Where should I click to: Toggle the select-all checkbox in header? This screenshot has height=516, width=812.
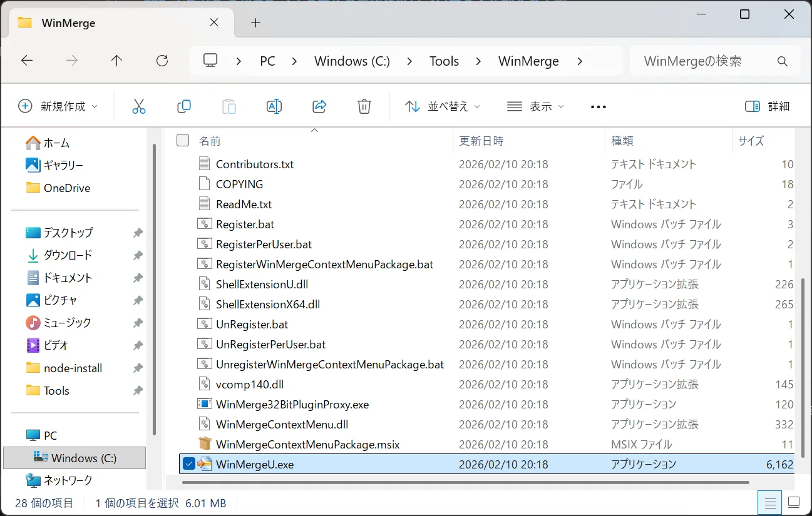(x=183, y=140)
